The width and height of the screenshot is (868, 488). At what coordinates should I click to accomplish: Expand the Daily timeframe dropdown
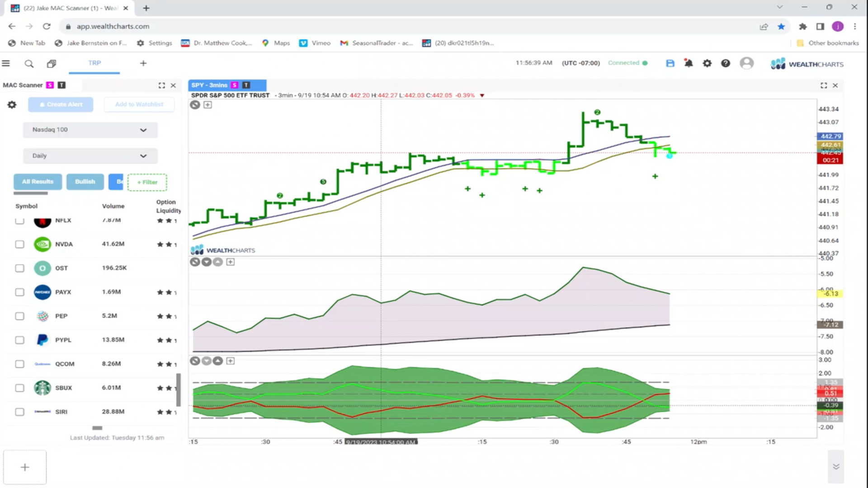point(90,156)
